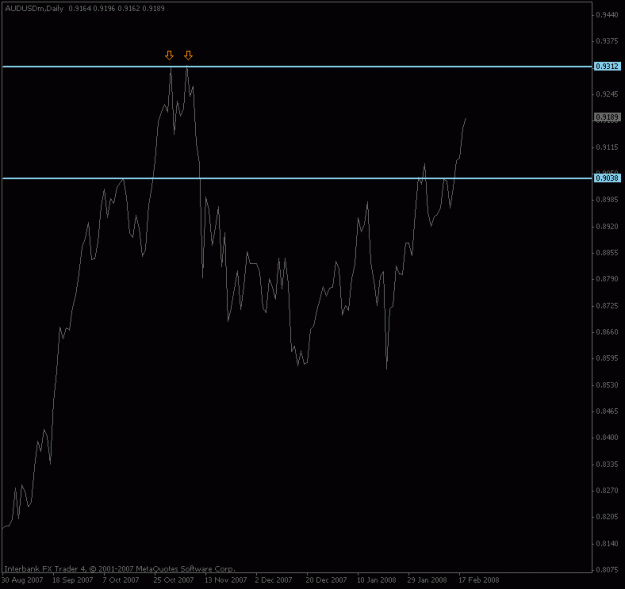
Task: Click the 0.8400 price axis label
Action: click(x=607, y=438)
